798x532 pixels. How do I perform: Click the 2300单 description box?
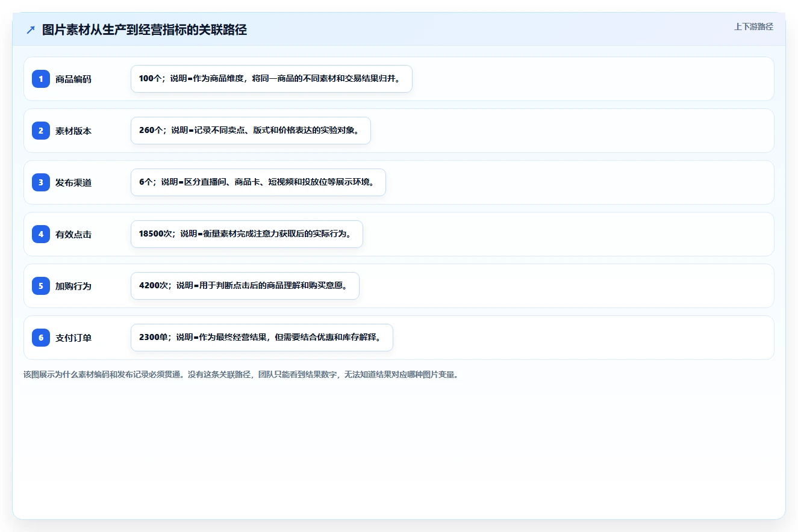click(262, 338)
